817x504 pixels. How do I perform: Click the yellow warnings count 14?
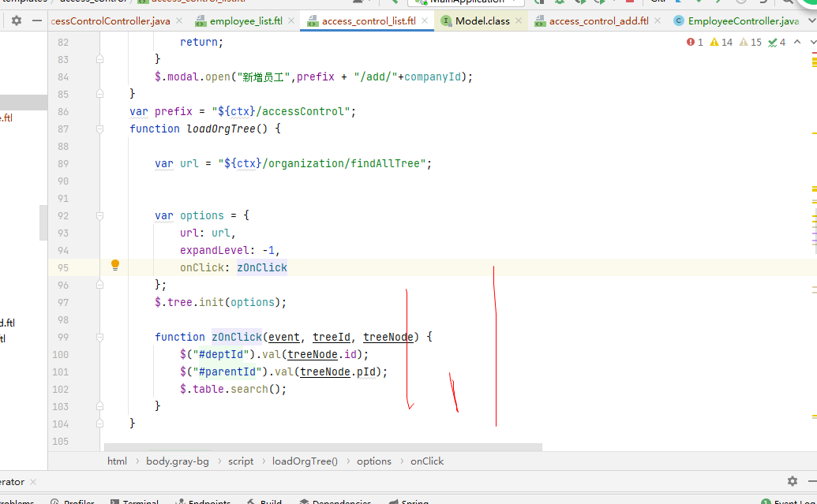click(721, 42)
